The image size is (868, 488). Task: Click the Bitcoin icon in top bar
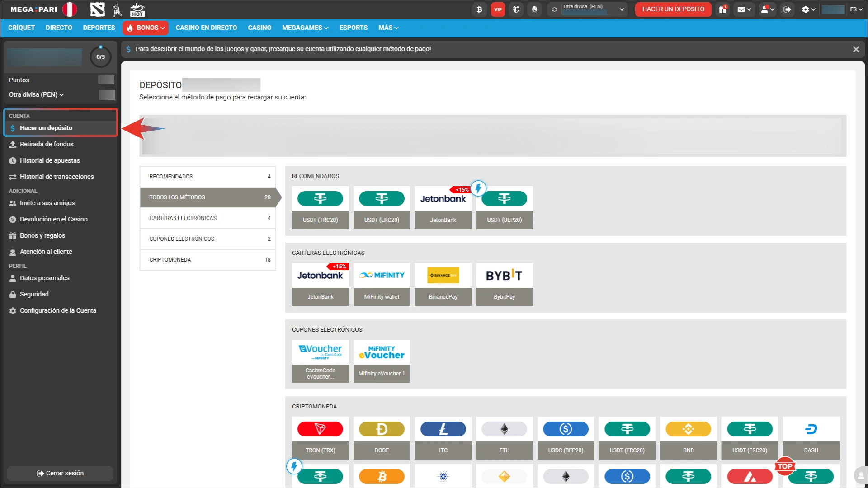tap(479, 9)
